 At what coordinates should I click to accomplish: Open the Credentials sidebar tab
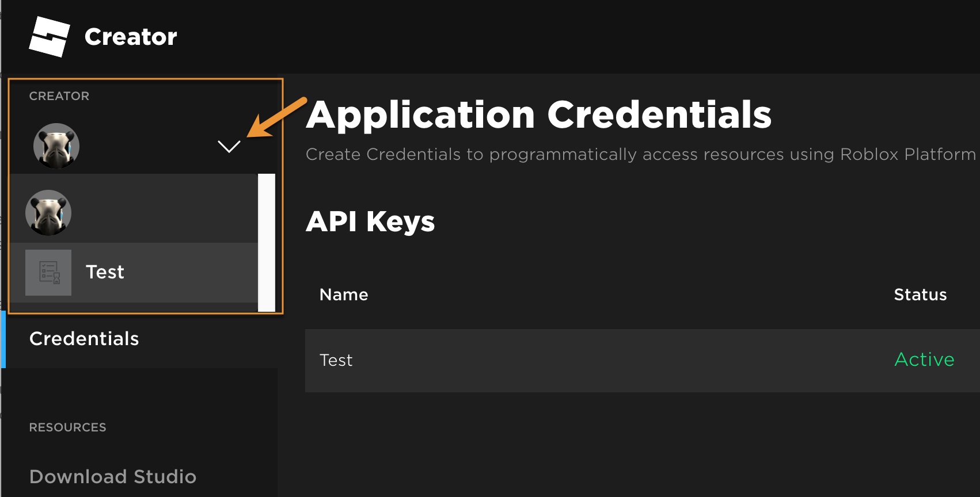[x=84, y=339]
